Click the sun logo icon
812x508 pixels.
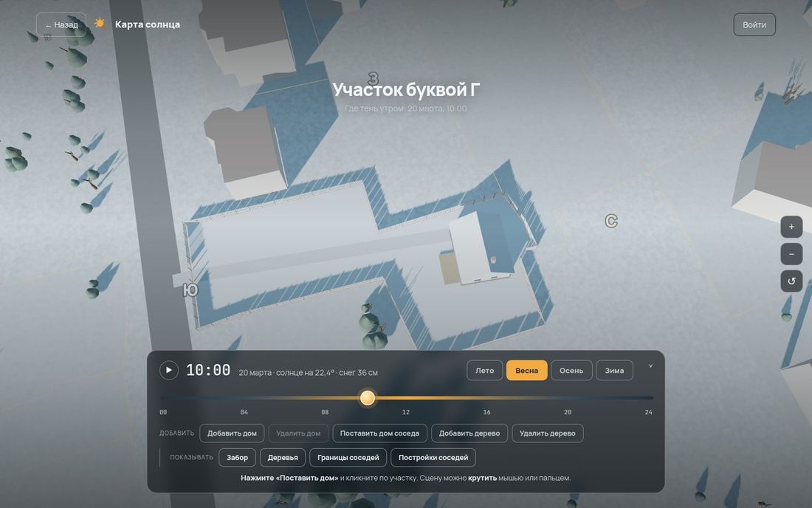(100, 24)
